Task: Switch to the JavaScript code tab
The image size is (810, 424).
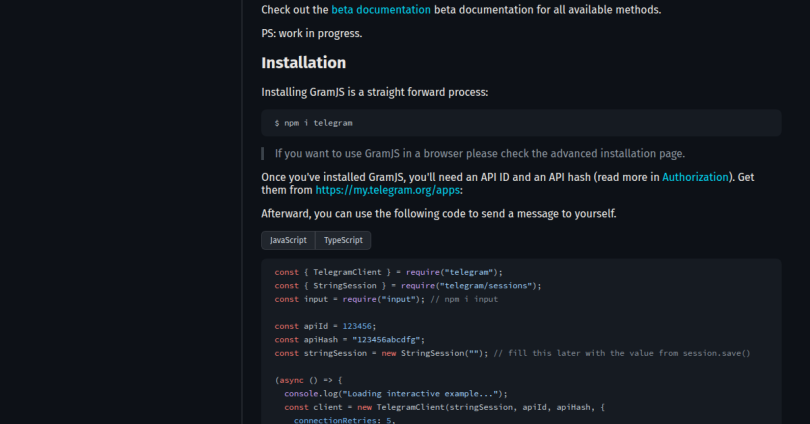Action: [288, 241]
